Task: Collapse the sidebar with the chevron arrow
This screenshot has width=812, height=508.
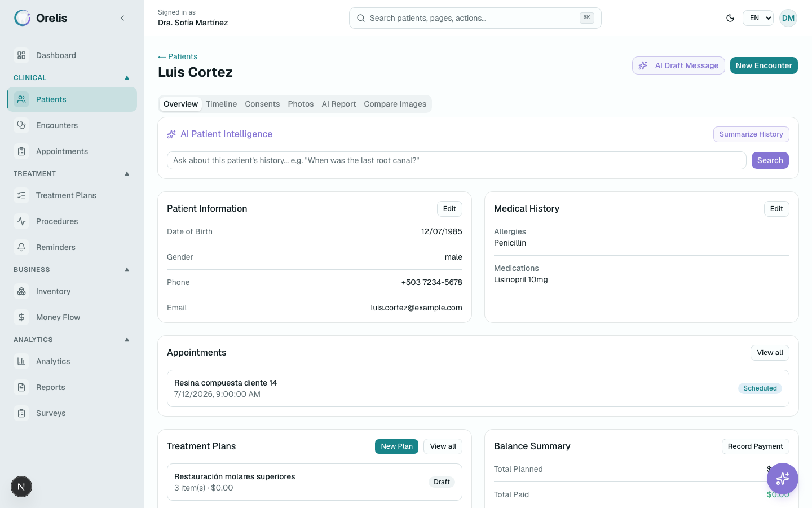Action: pyautogui.click(x=122, y=18)
